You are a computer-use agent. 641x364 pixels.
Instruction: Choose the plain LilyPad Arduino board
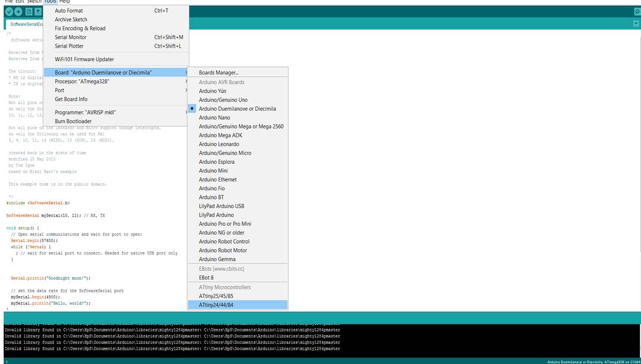click(x=237, y=215)
